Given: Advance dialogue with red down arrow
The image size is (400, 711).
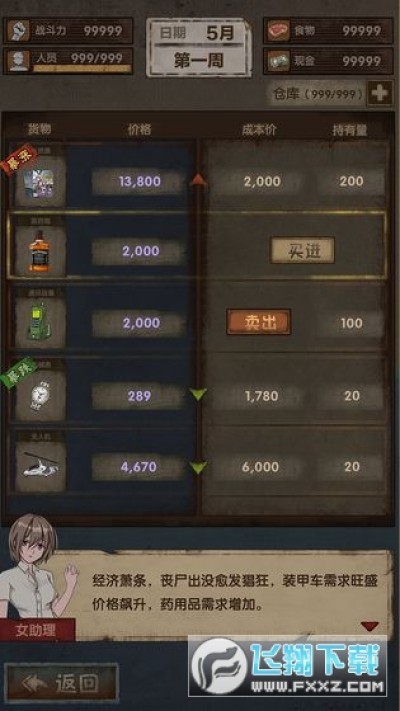Looking at the screenshot, I should [370, 626].
